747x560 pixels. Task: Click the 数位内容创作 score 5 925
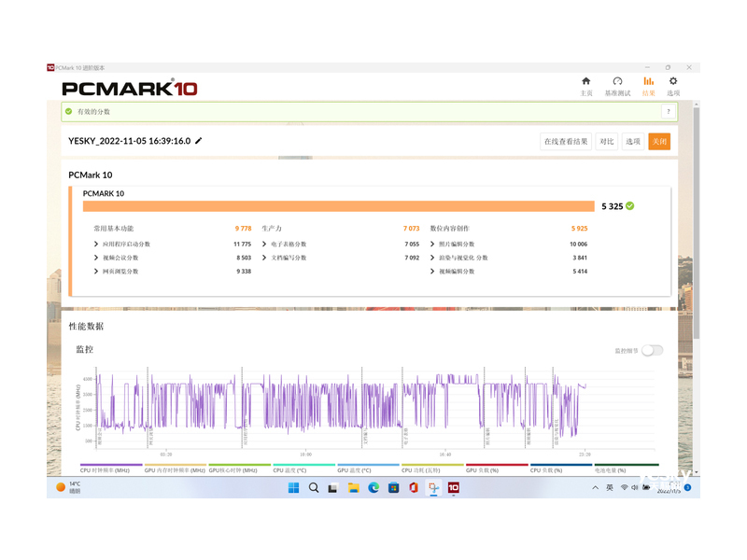click(579, 229)
